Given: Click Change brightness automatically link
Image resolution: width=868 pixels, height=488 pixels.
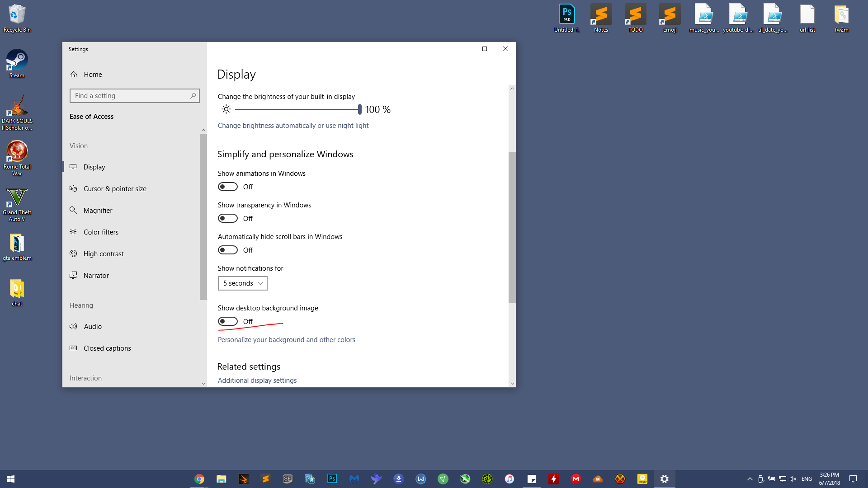Looking at the screenshot, I should pyautogui.click(x=292, y=125).
